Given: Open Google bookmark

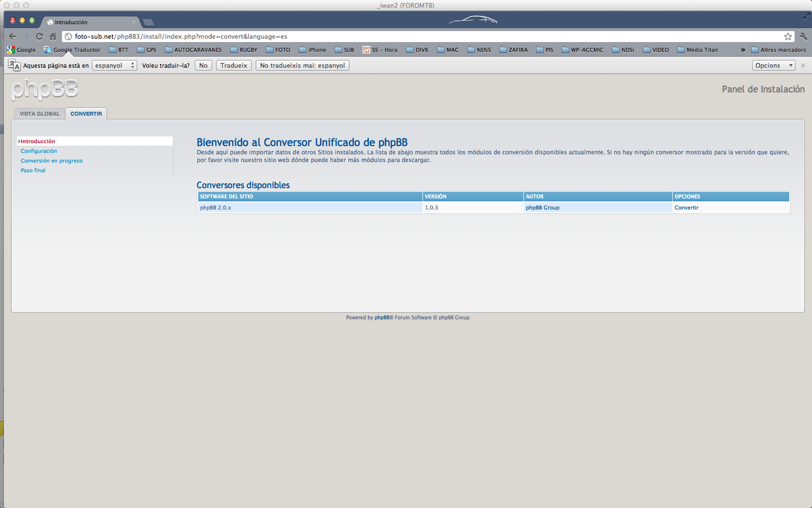Looking at the screenshot, I should click(x=22, y=50).
